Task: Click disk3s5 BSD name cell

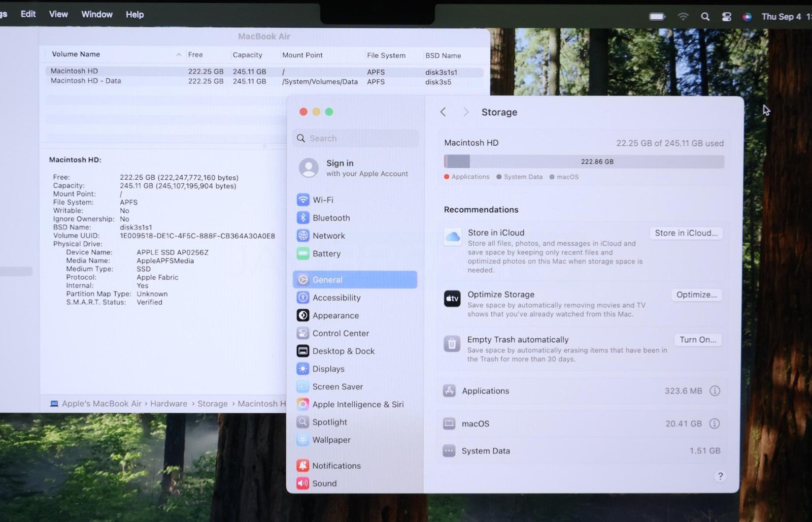Action: (x=438, y=82)
